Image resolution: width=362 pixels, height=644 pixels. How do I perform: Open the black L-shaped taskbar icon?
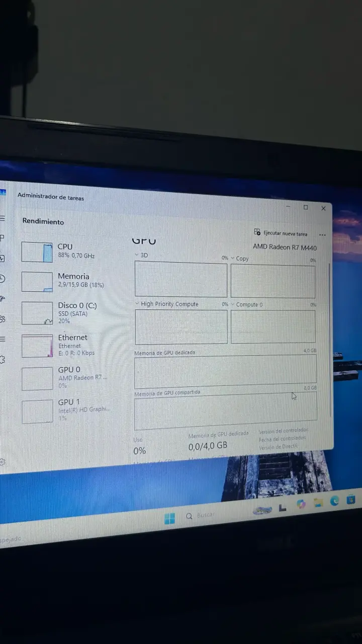(x=283, y=508)
